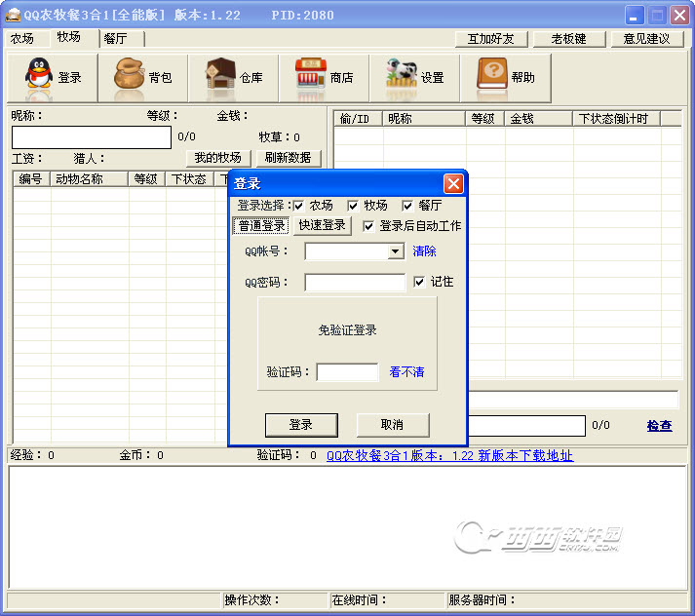This screenshot has width=695, height=616.
Task: Click the 清除 link next to account
Action: tap(424, 251)
